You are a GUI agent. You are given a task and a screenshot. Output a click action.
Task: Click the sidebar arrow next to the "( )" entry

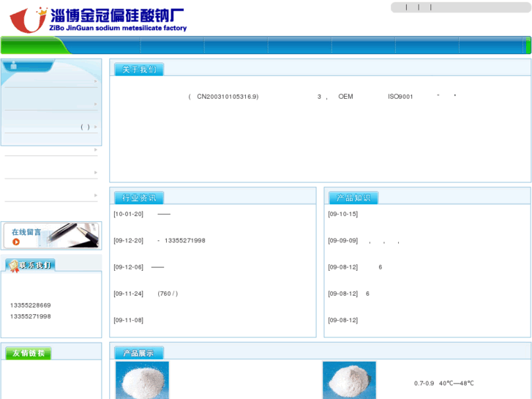[x=96, y=127]
